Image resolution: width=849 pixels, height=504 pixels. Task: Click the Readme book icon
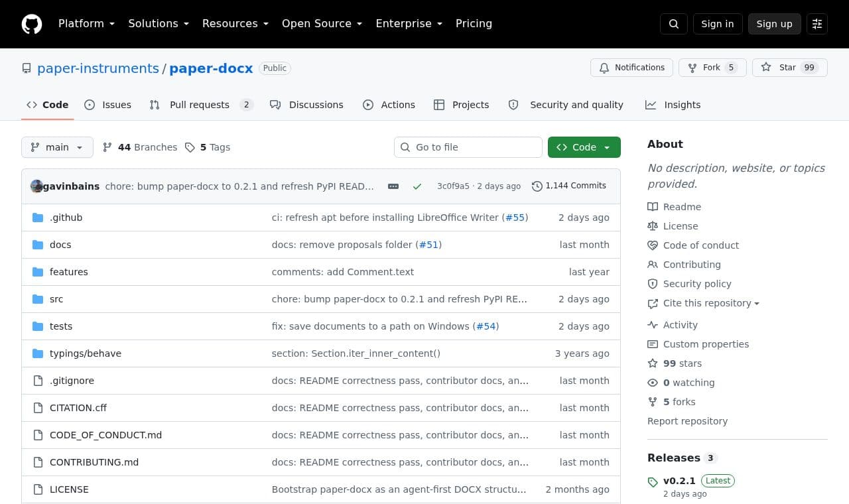[653, 207]
